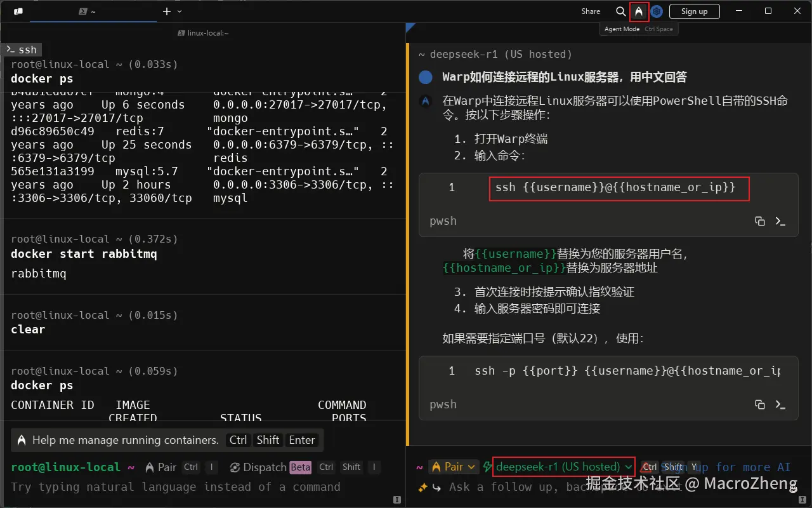Click the green {{hostname_or_ip}} placeholder in the explanation
The width and height of the screenshot is (812, 508).
click(x=504, y=268)
